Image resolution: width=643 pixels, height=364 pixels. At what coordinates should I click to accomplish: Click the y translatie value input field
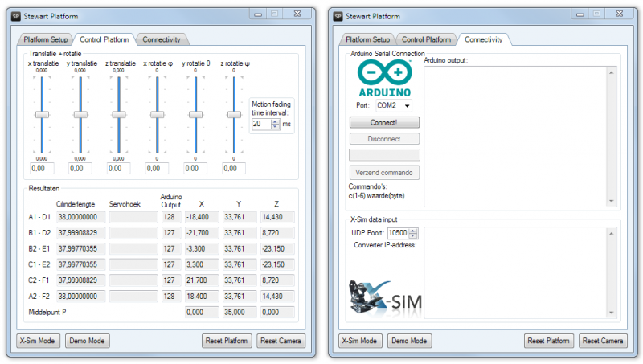pos(80,168)
